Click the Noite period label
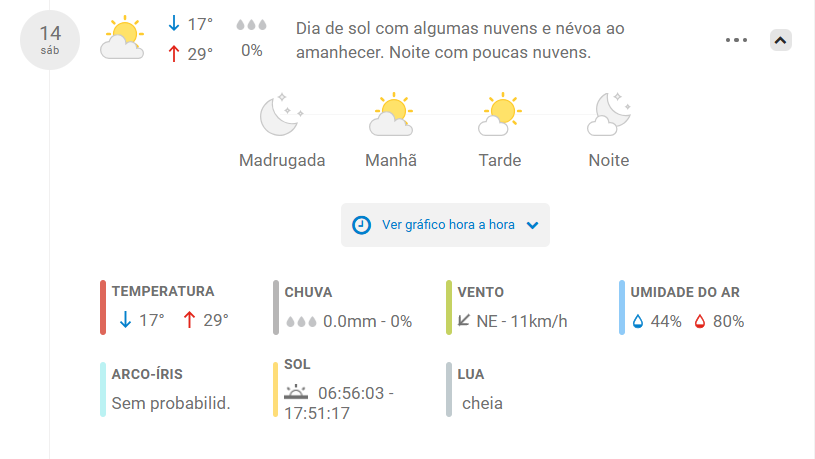This screenshot has height=459, width=815. coord(609,160)
